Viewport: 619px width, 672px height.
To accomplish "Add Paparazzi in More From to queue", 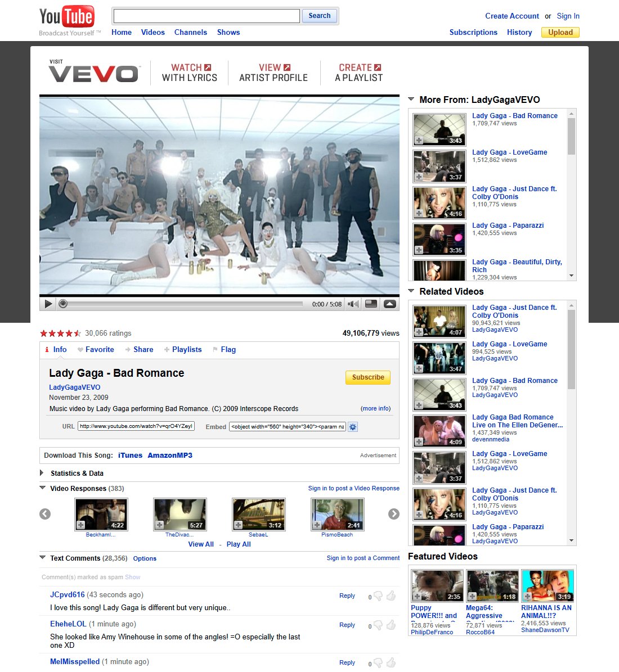I will (x=419, y=250).
